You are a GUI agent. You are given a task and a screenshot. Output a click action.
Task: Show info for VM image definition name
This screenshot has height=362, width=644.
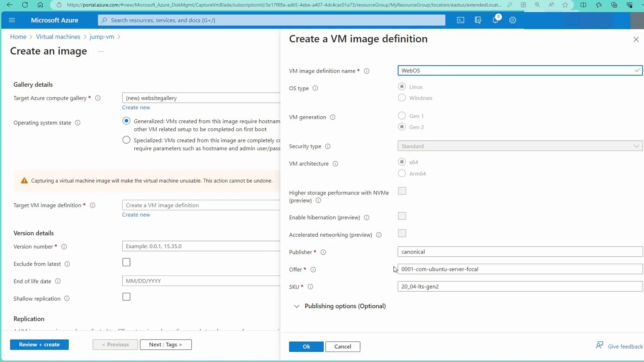click(367, 71)
